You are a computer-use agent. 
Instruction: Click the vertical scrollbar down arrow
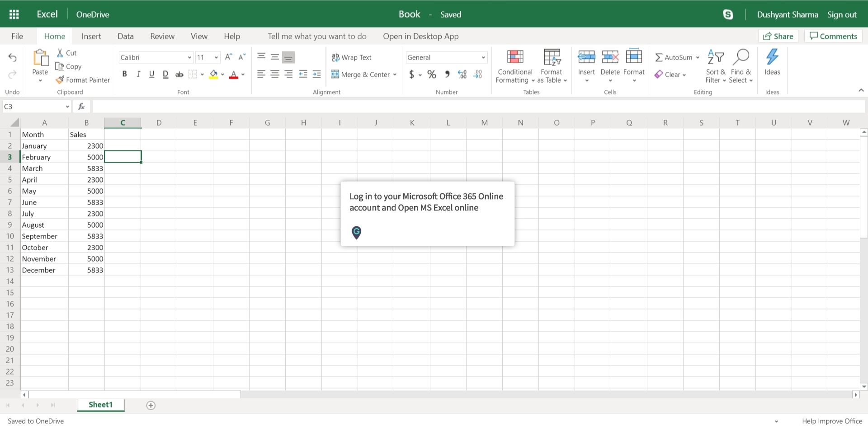tap(864, 387)
